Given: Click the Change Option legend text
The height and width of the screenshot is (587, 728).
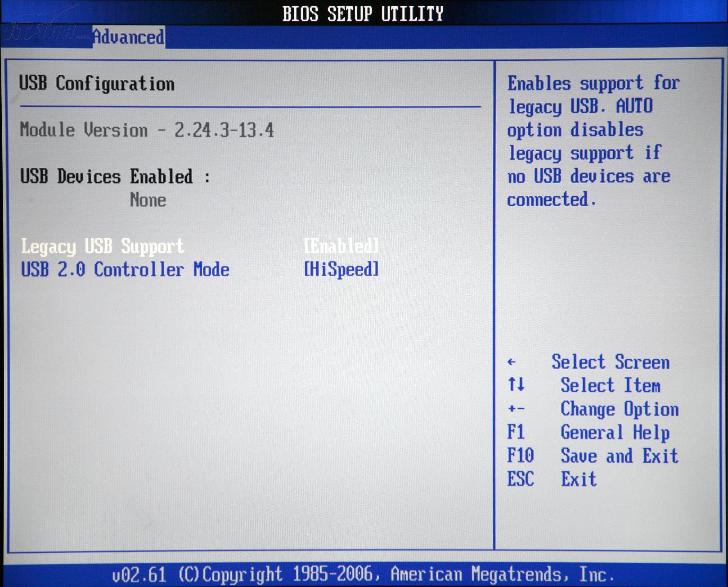Looking at the screenshot, I should tap(619, 409).
